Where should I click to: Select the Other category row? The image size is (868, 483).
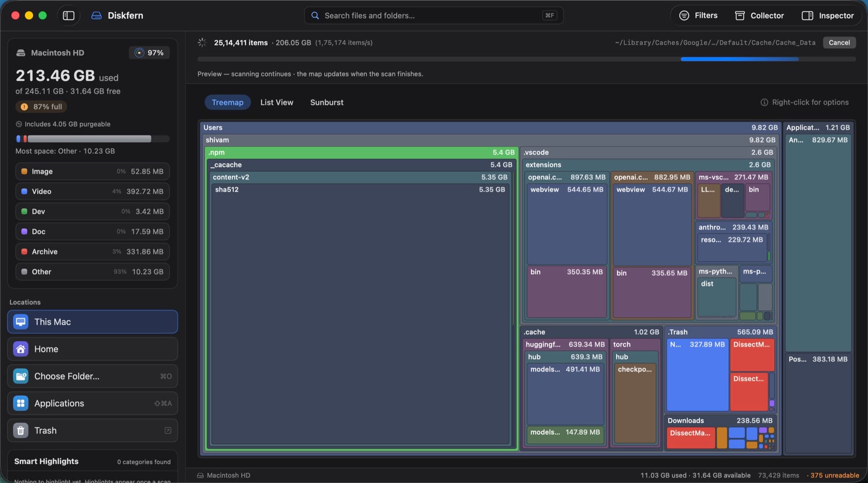93,271
